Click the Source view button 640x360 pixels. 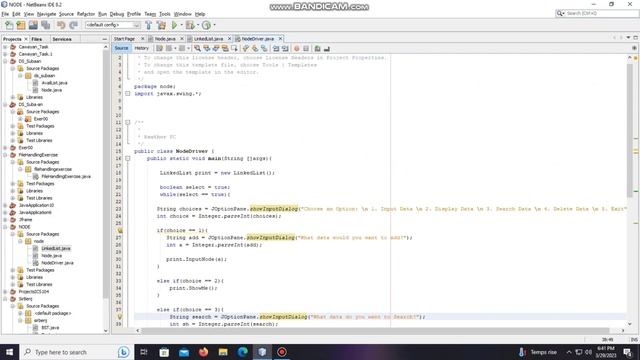click(121, 48)
